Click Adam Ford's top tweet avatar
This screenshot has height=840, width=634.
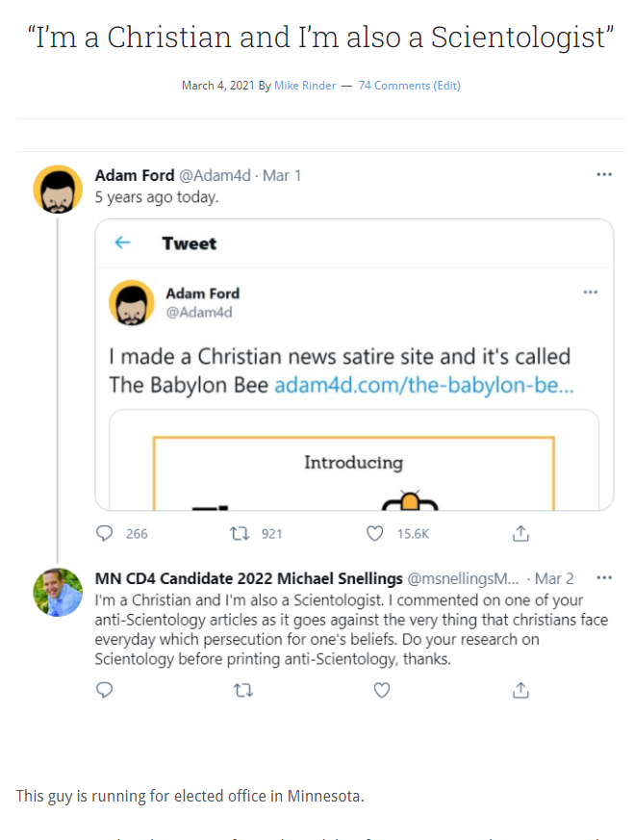tap(58, 190)
